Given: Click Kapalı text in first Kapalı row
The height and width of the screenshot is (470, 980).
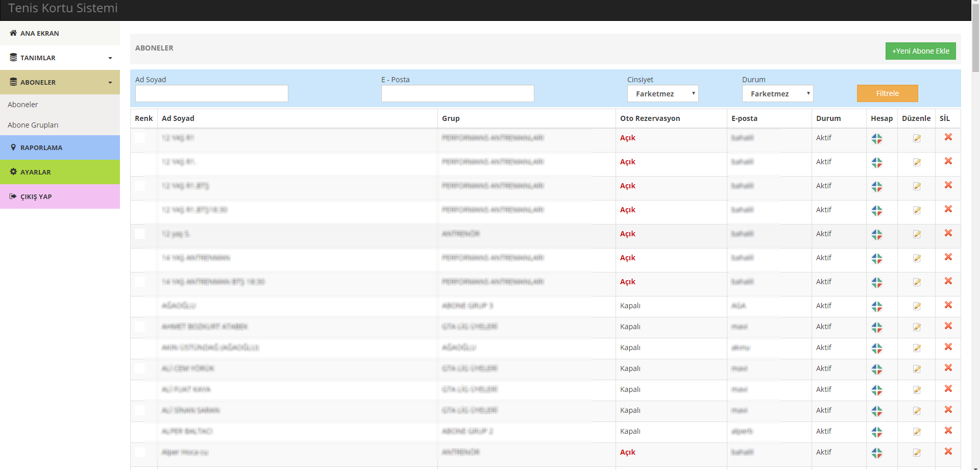Looking at the screenshot, I should click(630, 306).
